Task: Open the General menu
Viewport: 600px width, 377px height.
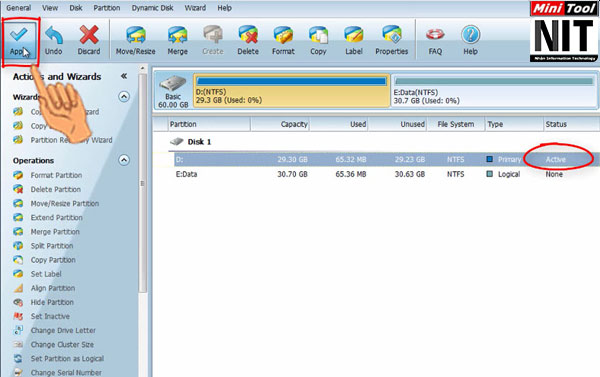Action: coord(18,8)
